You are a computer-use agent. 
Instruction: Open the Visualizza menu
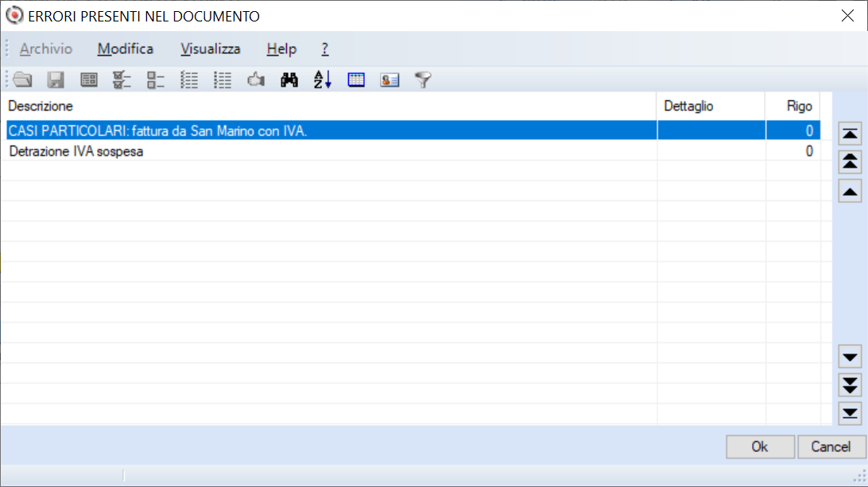click(x=211, y=48)
